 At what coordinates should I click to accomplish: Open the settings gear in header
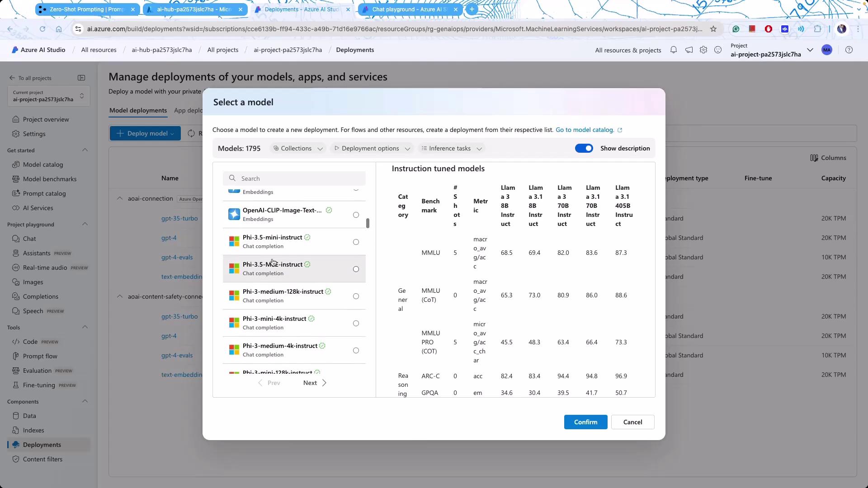coord(703,50)
